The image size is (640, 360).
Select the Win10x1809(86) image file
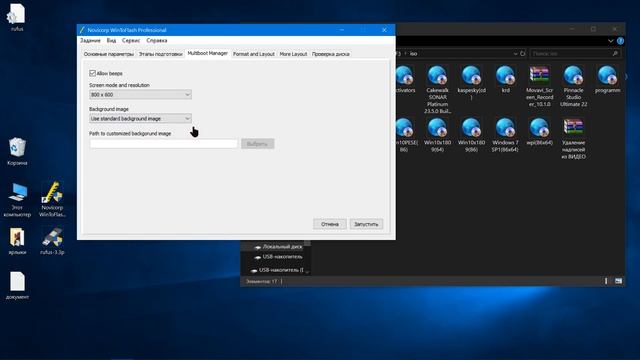click(x=471, y=135)
